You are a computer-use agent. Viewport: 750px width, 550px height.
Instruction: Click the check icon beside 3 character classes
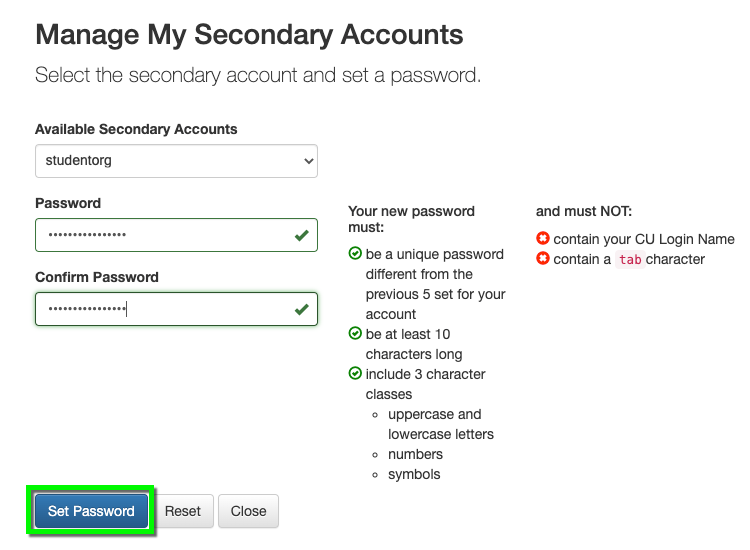(355, 374)
